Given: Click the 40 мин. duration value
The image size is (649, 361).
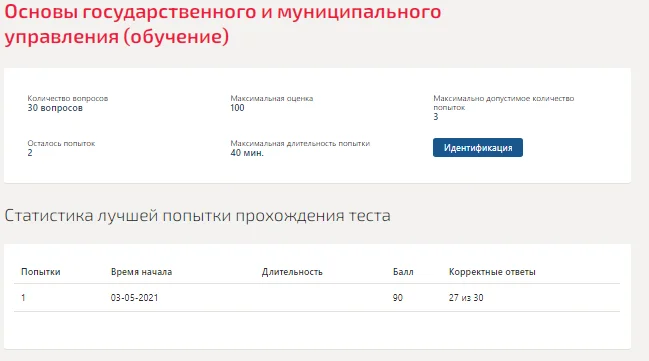Looking at the screenshot, I should click(247, 152).
